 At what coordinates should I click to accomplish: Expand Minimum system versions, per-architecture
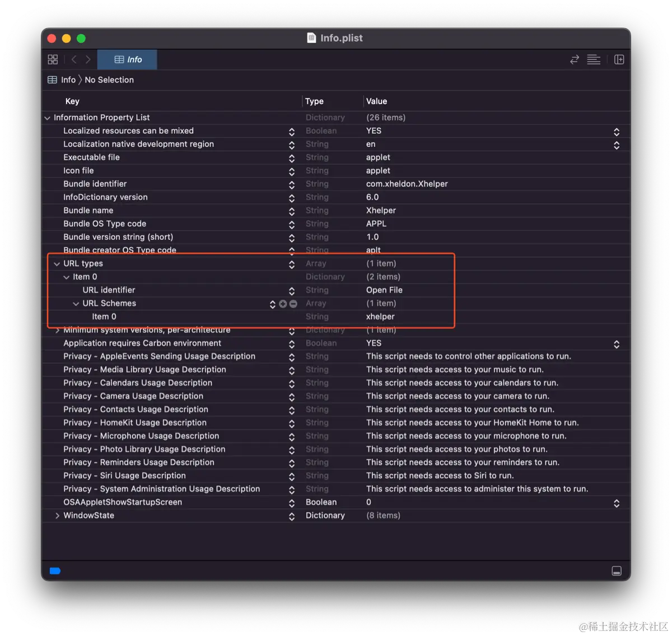[57, 330]
